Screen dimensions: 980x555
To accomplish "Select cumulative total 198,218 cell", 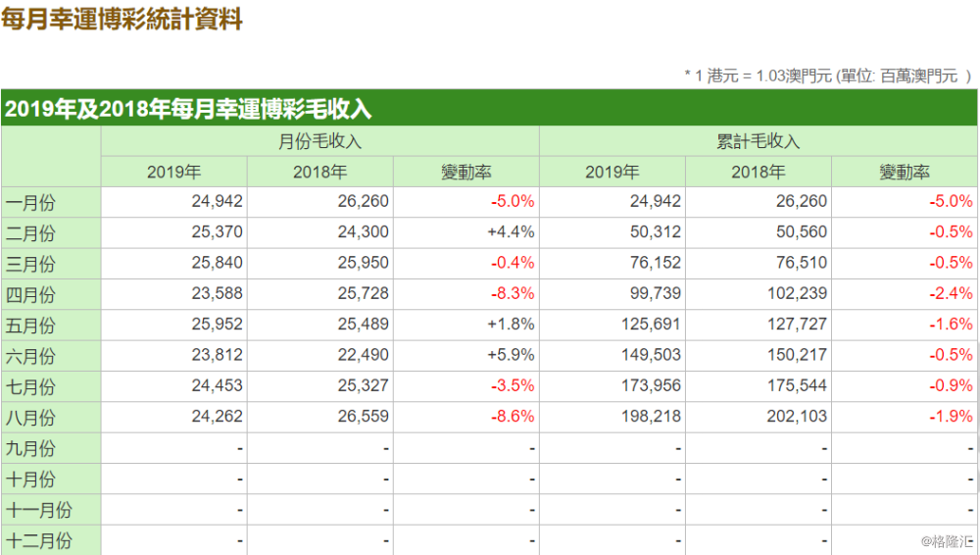I will pyautogui.click(x=651, y=416).
